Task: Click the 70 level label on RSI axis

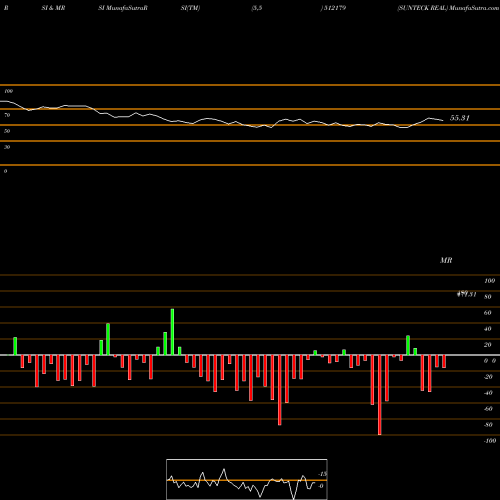Action: tap(7, 115)
